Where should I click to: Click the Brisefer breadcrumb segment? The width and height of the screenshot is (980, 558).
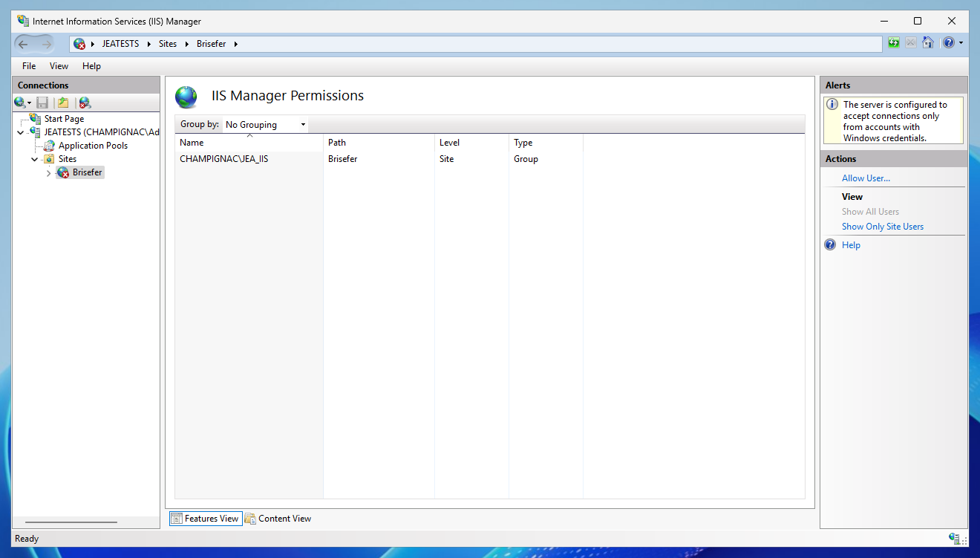click(x=212, y=44)
